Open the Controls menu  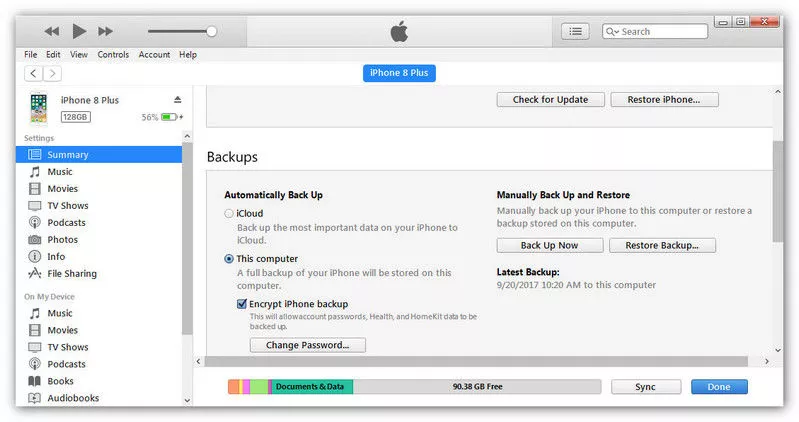click(x=113, y=55)
